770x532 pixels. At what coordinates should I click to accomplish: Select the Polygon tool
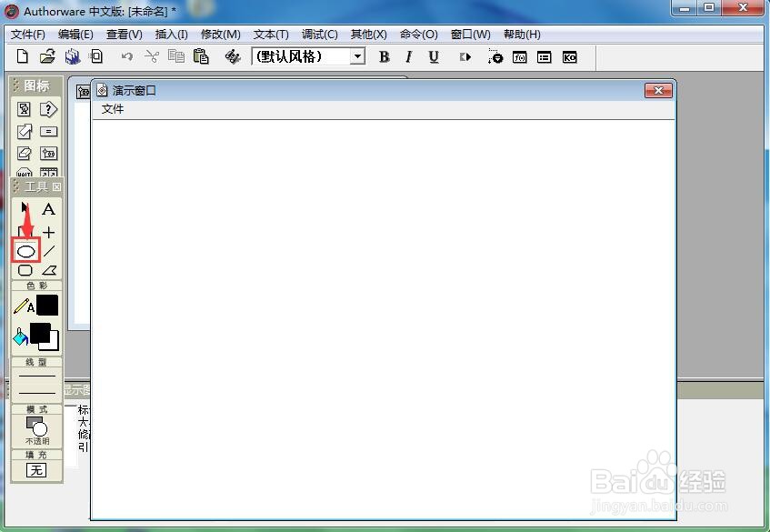pos(48,270)
